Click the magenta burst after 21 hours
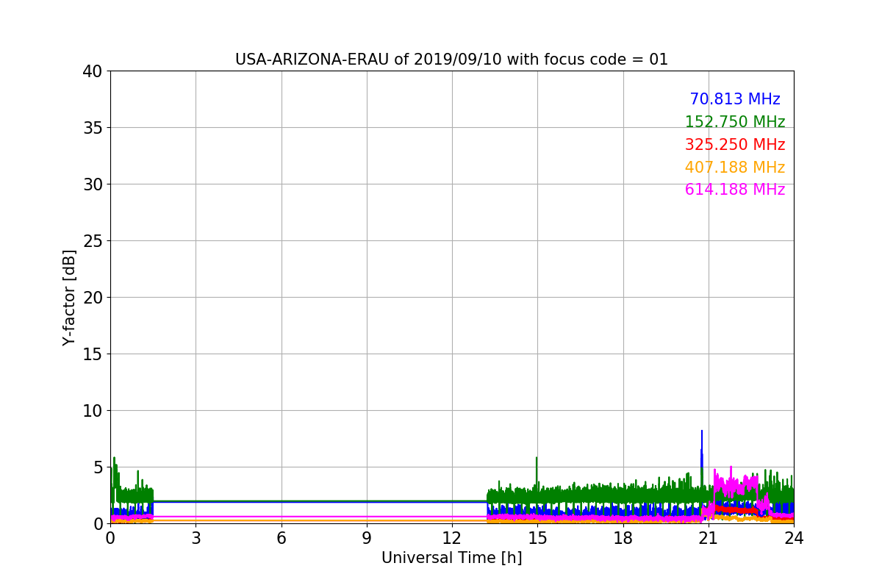882x588 pixels. (x=735, y=485)
